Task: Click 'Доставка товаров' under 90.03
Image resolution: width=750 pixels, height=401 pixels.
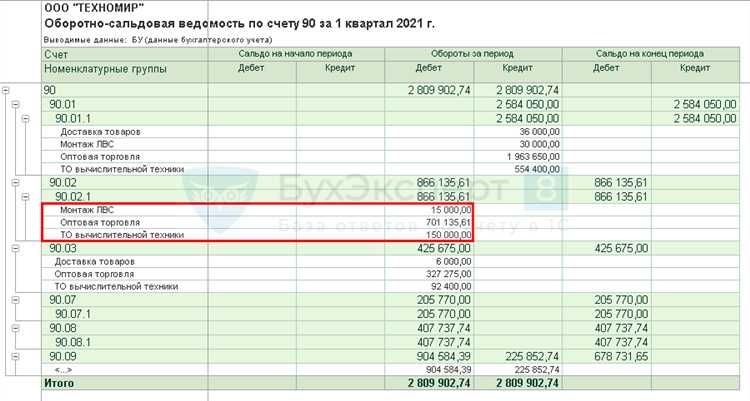Action: (95, 262)
